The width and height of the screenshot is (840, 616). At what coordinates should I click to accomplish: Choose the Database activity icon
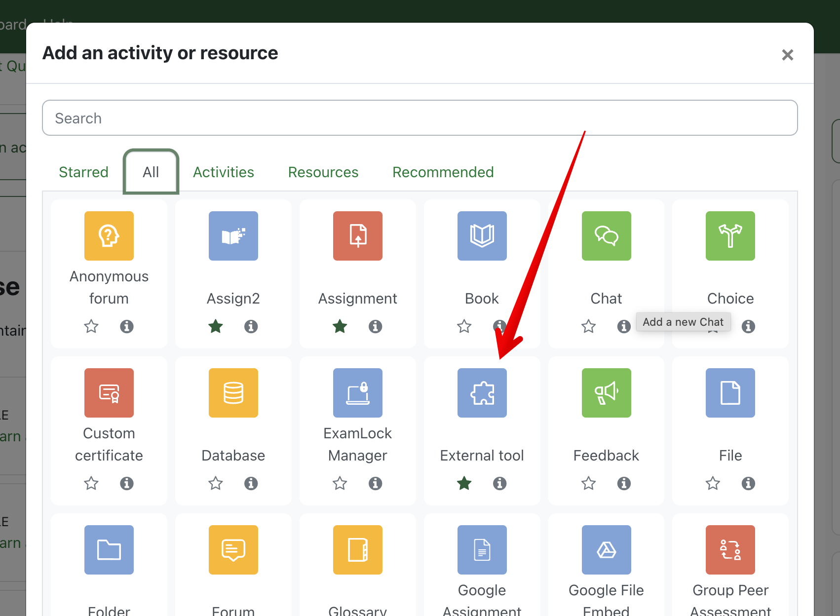[x=233, y=393]
